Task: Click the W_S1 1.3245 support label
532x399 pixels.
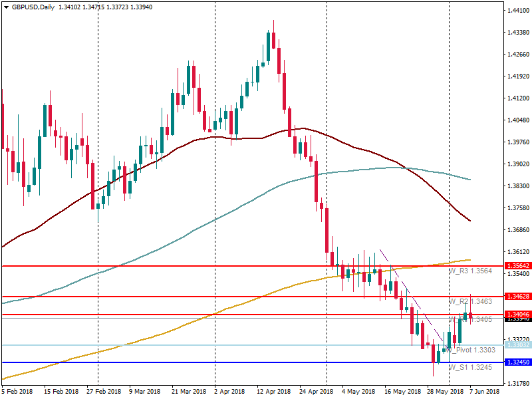Action: point(469,368)
